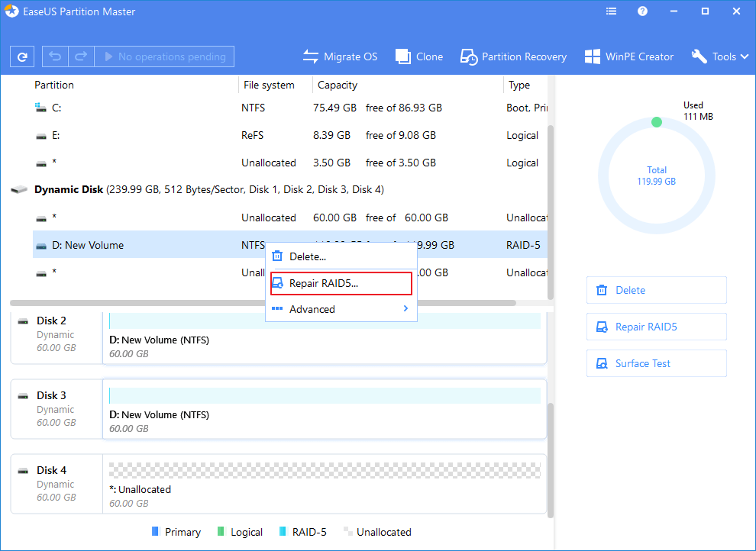
Task: Click the refresh disk information icon
Action: (22, 56)
